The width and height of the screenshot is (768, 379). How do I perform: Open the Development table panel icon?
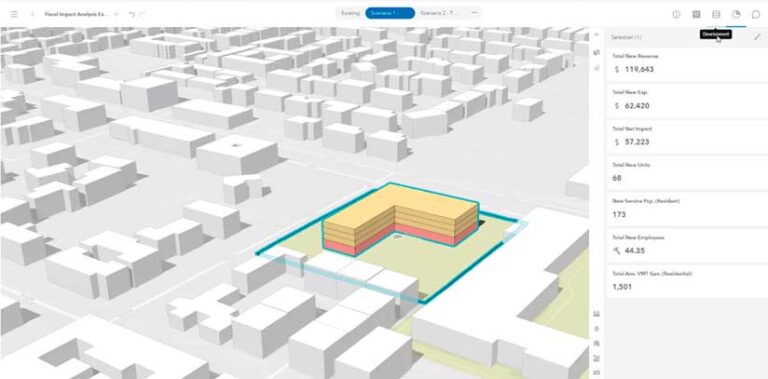pyautogui.click(x=716, y=14)
